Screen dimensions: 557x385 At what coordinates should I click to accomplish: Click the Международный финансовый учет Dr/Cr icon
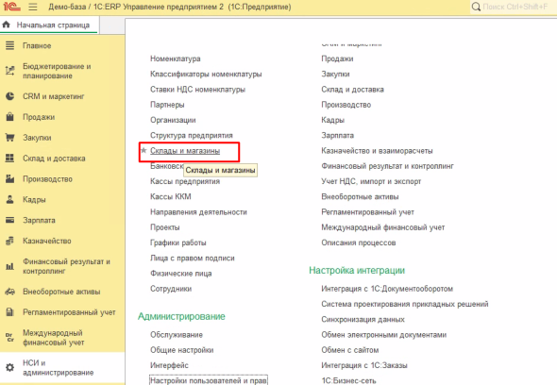10,337
